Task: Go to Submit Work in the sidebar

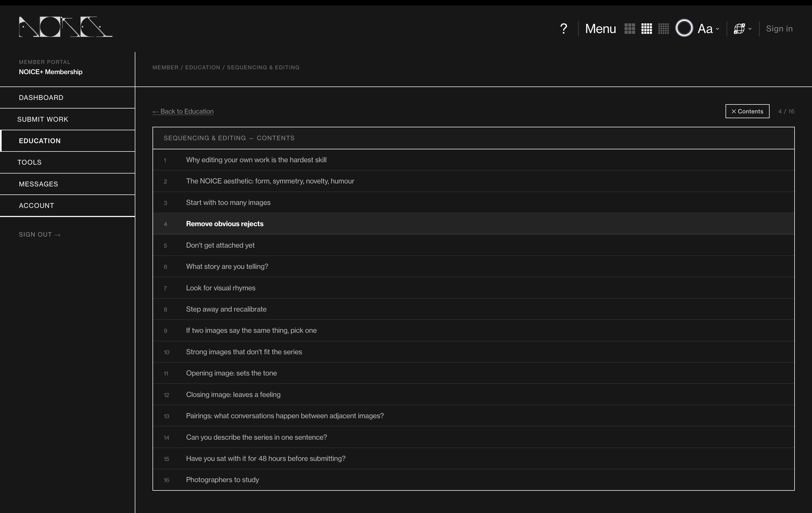Action: (x=67, y=119)
